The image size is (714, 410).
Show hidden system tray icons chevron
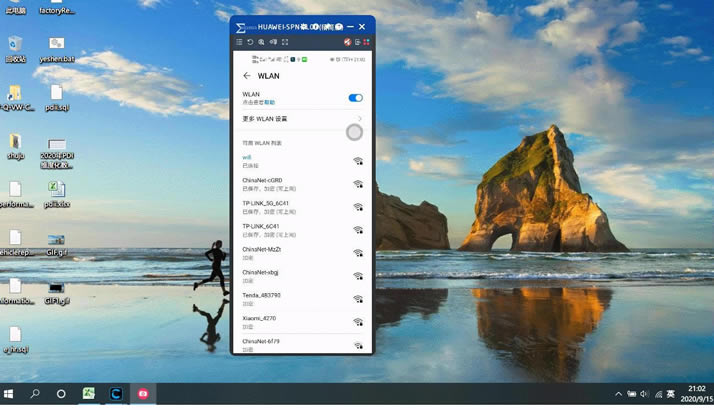(x=618, y=394)
